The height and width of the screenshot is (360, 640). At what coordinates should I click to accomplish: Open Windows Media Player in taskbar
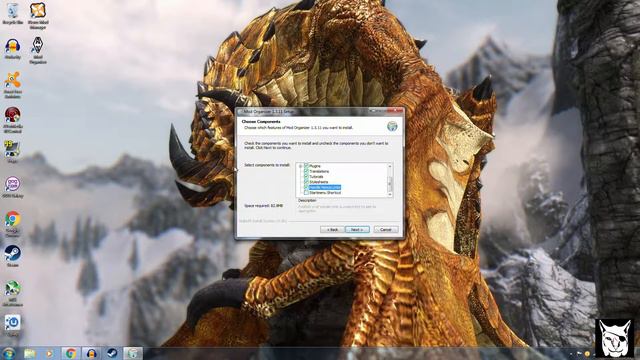49,353
